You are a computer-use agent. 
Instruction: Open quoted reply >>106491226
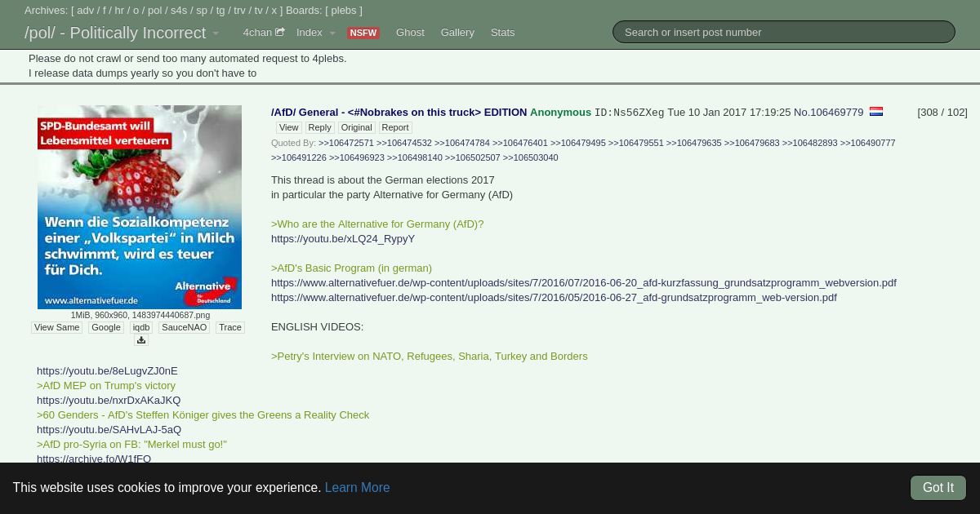(299, 157)
